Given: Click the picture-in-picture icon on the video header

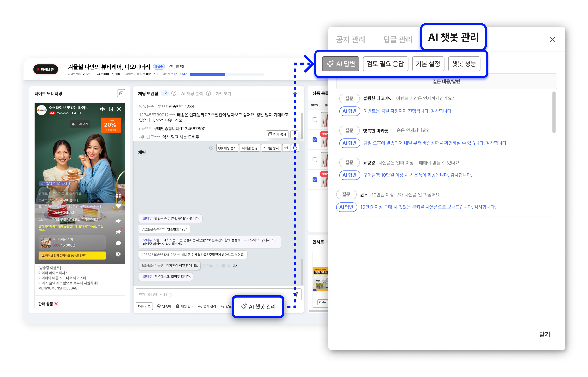Looking at the screenshot, I should (x=111, y=109).
